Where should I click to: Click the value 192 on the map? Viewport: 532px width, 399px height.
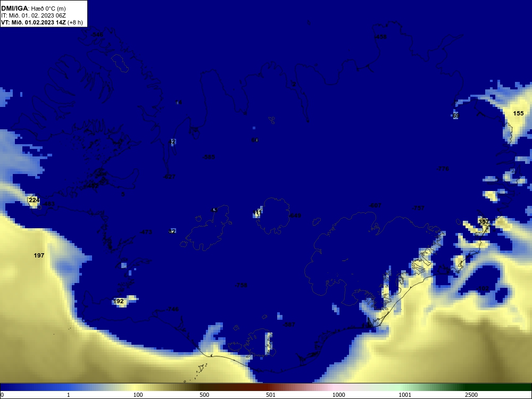coord(119,301)
